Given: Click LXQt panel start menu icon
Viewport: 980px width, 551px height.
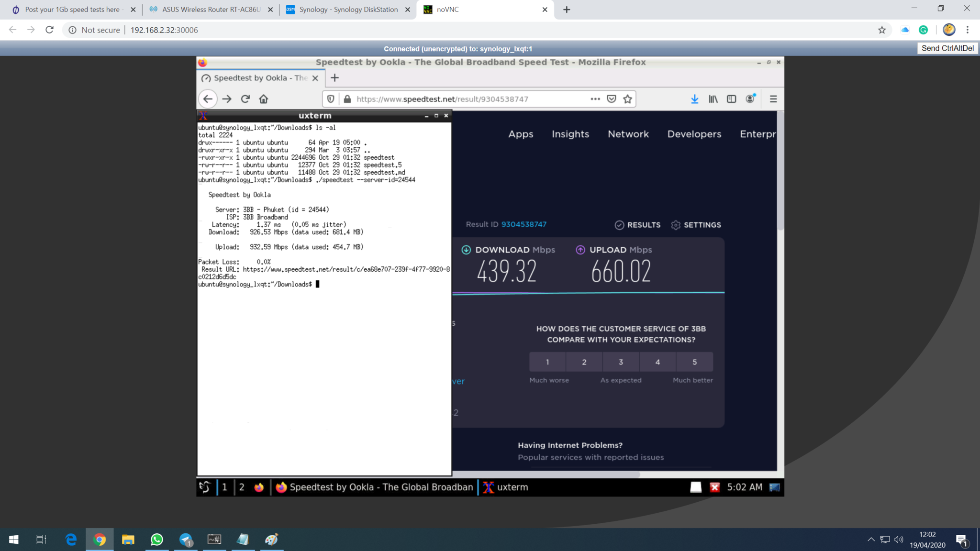Looking at the screenshot, I should coord(205,487).
